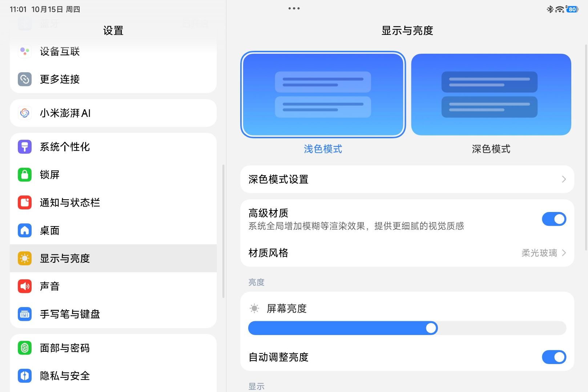
Task: Tap the red 声音 speaker icon
Action: (x=25, y=286)
